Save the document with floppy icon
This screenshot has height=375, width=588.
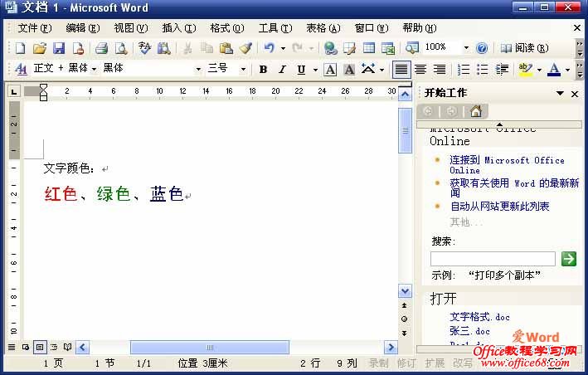tap(59, 48)
